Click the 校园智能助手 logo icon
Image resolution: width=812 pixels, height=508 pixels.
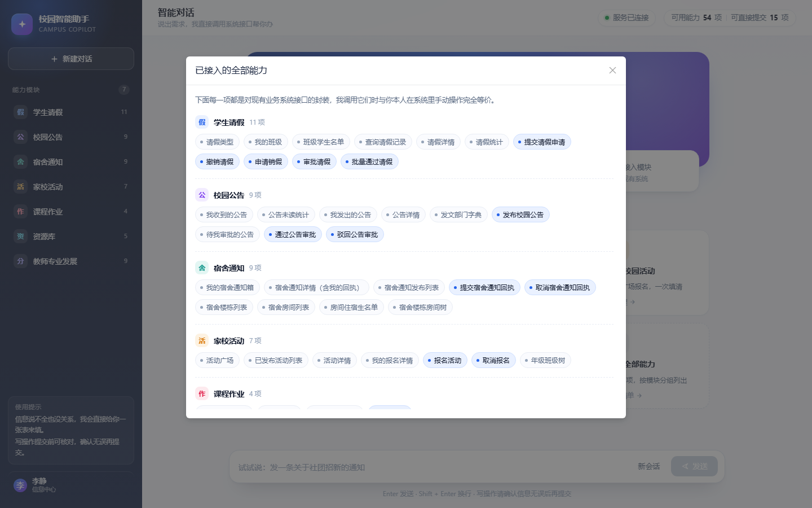pos(22,24)
